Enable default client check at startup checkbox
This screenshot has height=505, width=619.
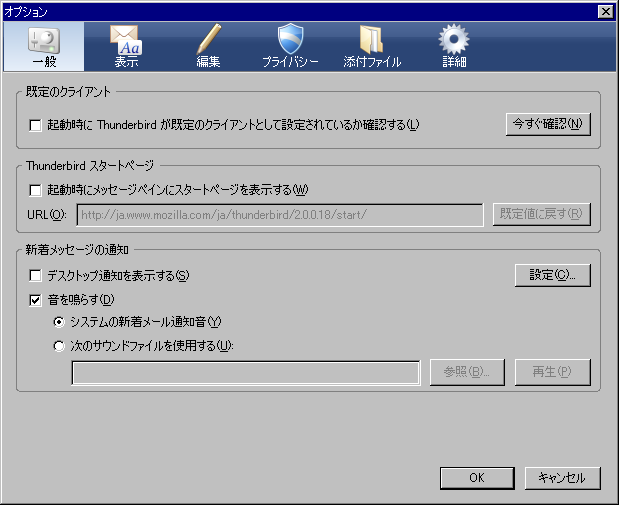click(35, 126)
